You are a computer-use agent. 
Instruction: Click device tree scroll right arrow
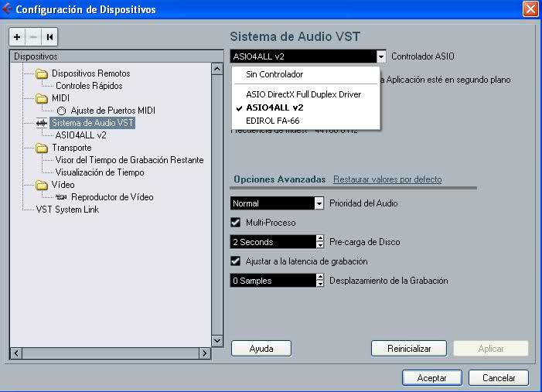coord(205,353)
